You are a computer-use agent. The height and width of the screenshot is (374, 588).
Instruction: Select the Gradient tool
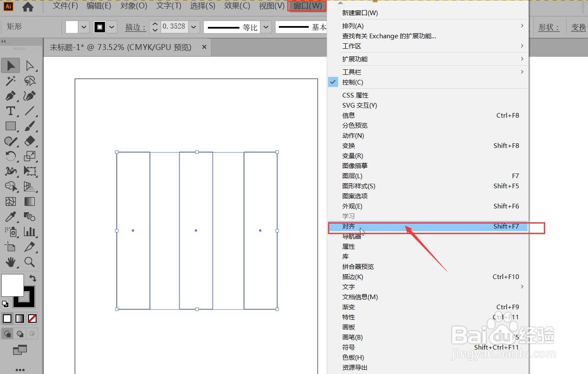click(x=29, y=202)
